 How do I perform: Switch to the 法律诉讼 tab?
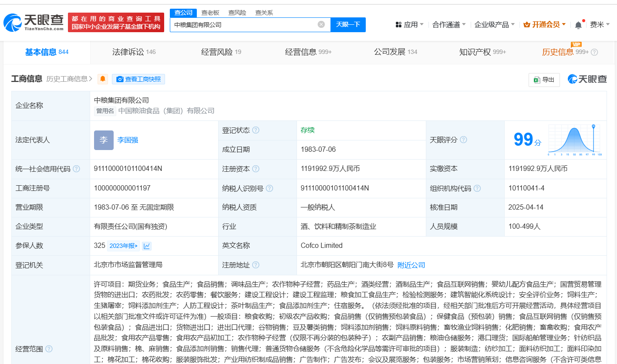[x=133, y=52]
